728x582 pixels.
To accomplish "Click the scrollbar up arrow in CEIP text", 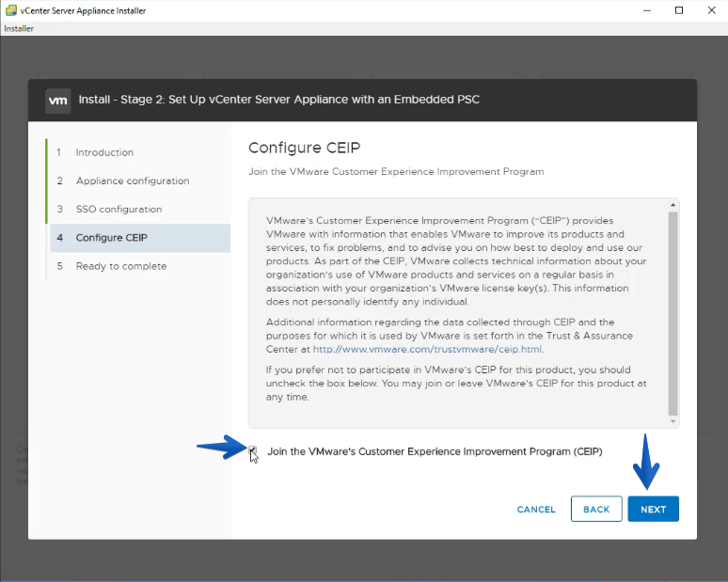I will point(673,205).
